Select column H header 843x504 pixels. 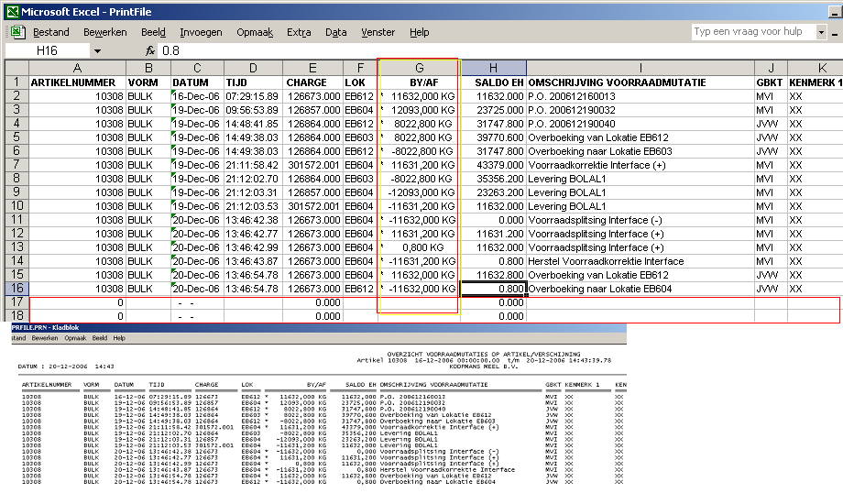(494, 68)
